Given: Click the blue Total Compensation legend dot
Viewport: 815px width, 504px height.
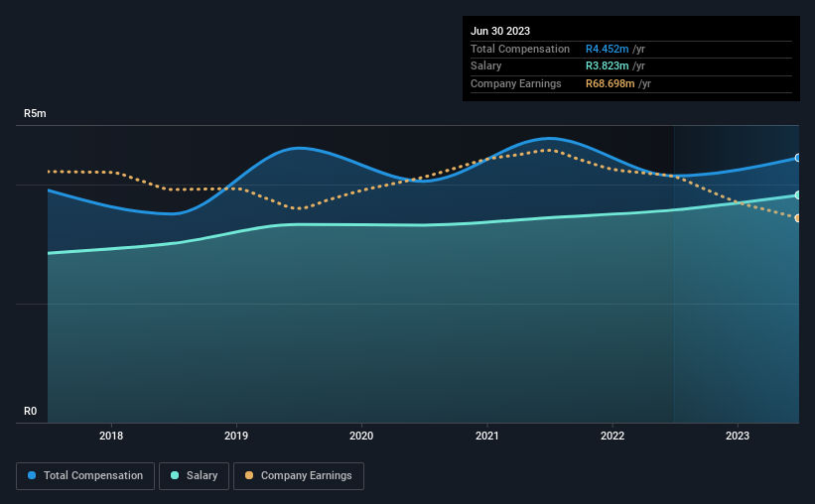Looking at the screenshot, I should pos(32,475).
